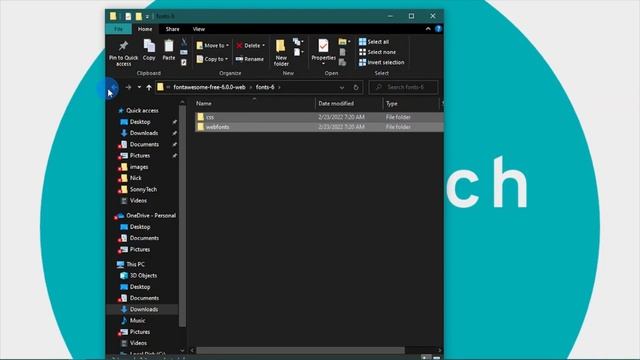Viewport: 640px width, 360px height.
Task: Click the Edit icon in Open group
Action: tap(342, 52)
